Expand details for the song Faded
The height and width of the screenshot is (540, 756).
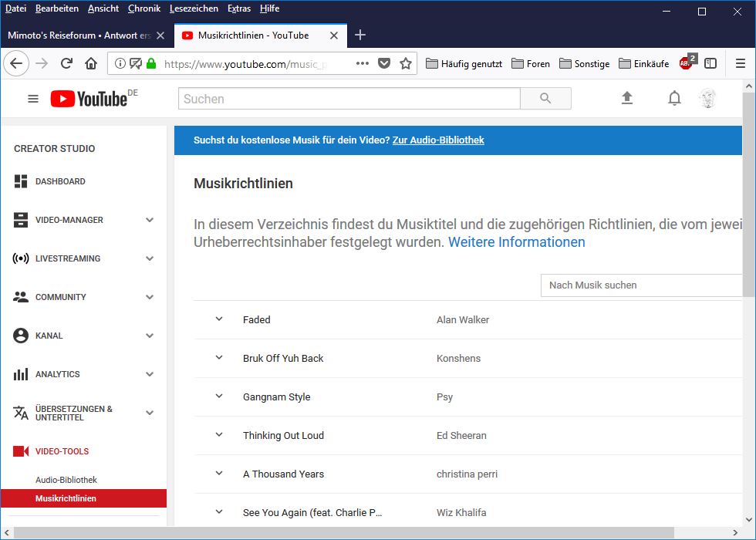pos(219,319)
